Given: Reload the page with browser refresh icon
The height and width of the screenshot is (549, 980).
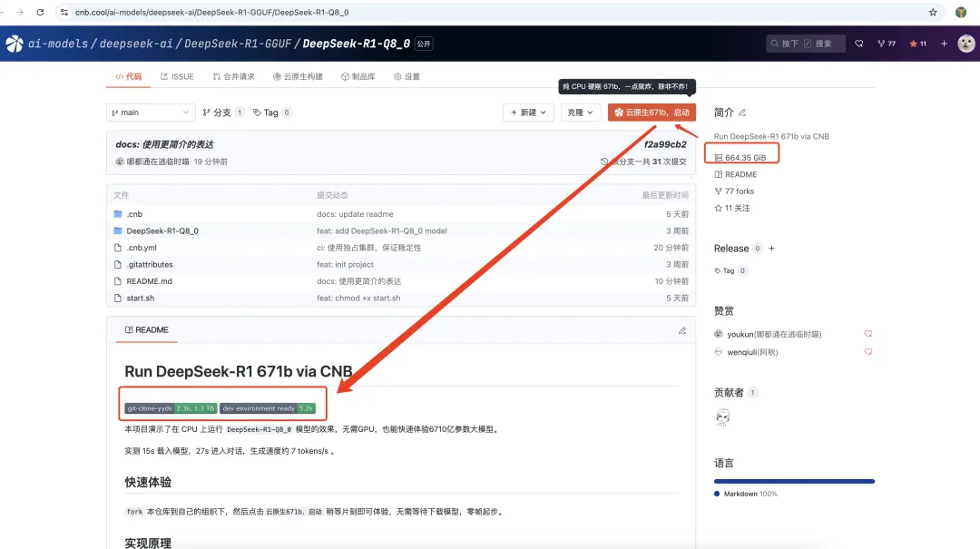Looking at the screenshot, I should coord(40,12).
